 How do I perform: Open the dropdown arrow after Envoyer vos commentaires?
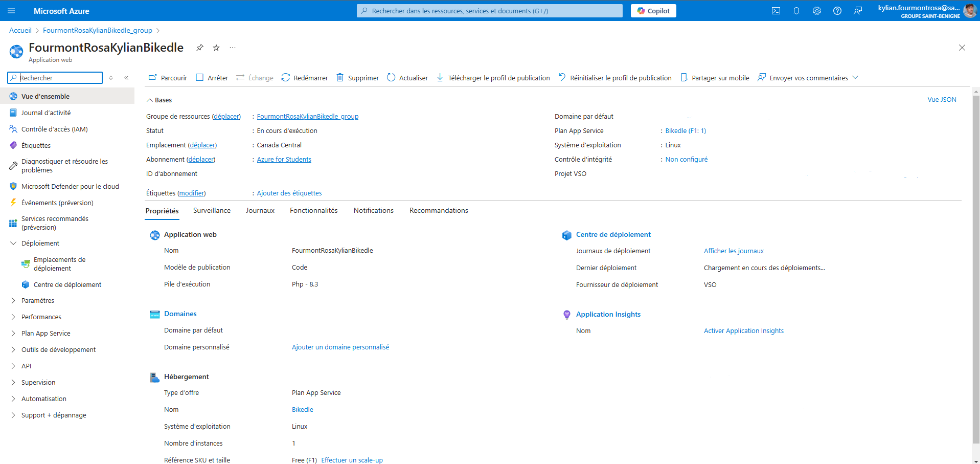click(x=855, y=78)
